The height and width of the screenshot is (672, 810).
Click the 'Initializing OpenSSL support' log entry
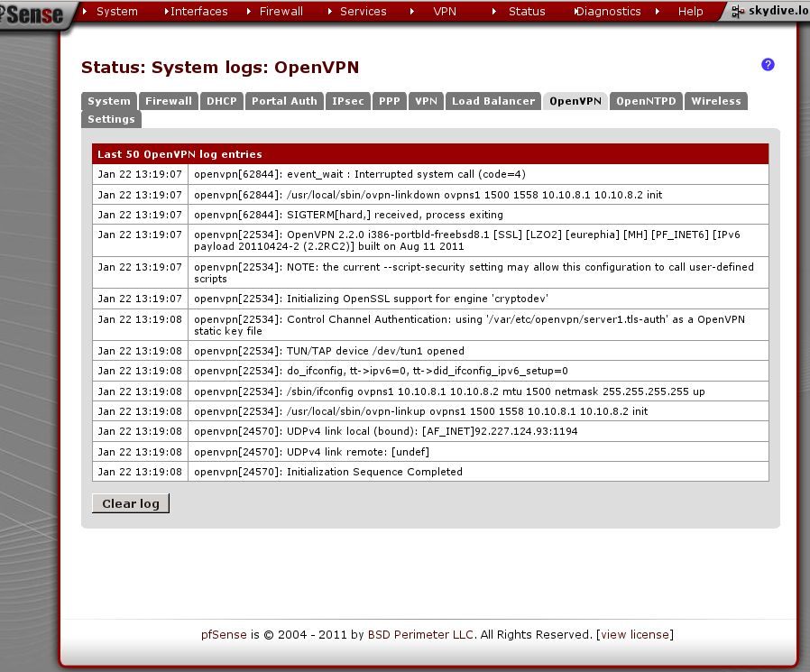coord(430,299)
